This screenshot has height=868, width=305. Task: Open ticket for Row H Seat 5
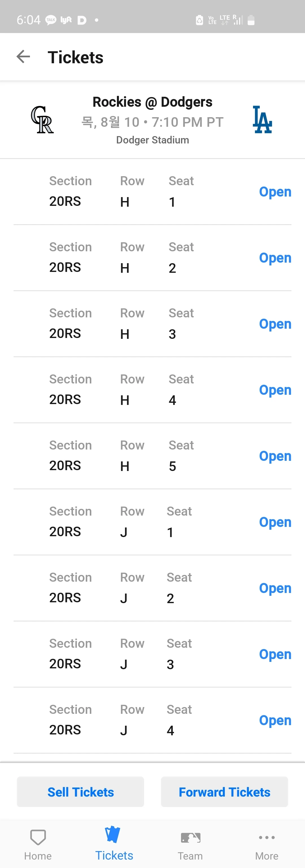coord(275,456)
